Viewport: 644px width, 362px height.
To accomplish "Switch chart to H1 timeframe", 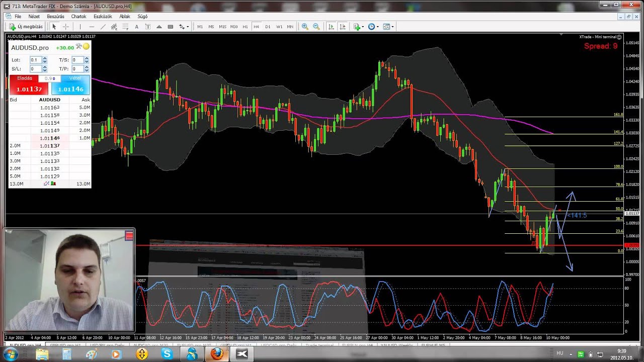I will click(x=246, y=27).
